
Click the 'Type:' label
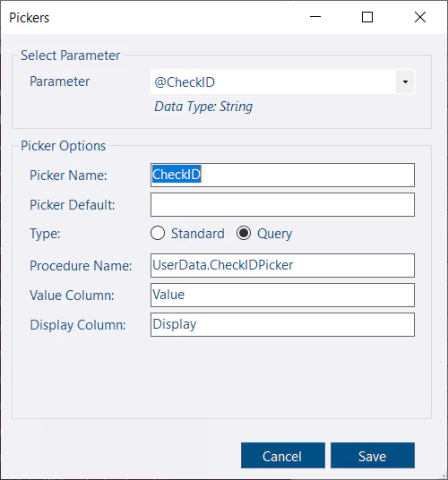(x=45, y=234)
